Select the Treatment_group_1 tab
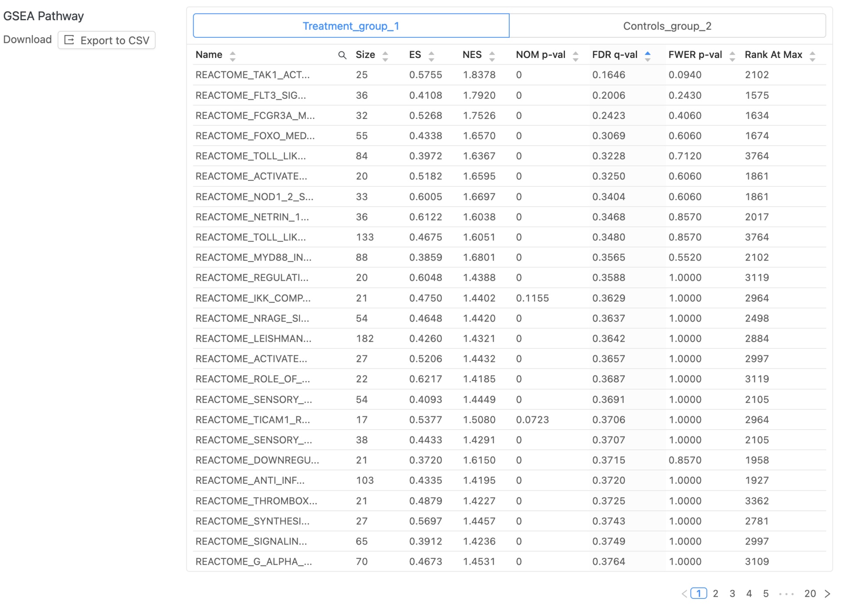Image resolution: width=843 pixels, height=616 pixels. pyautogui.click(x=351, y=26)
